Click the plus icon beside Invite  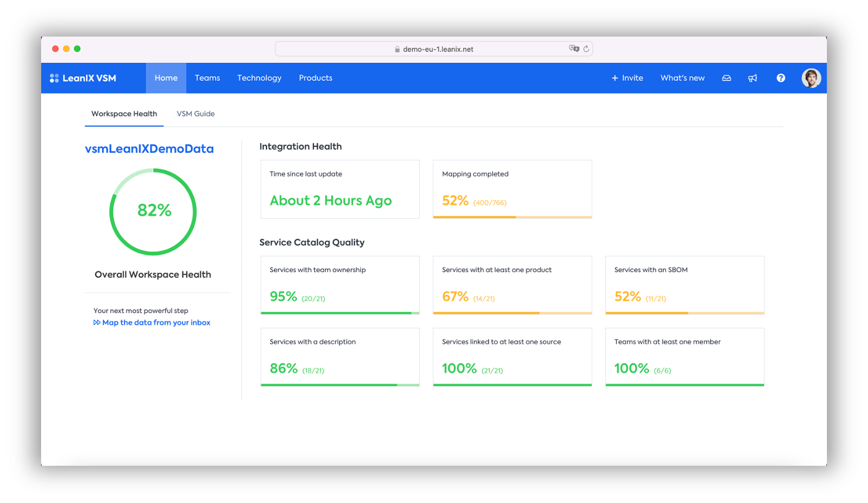coord(614,78)
